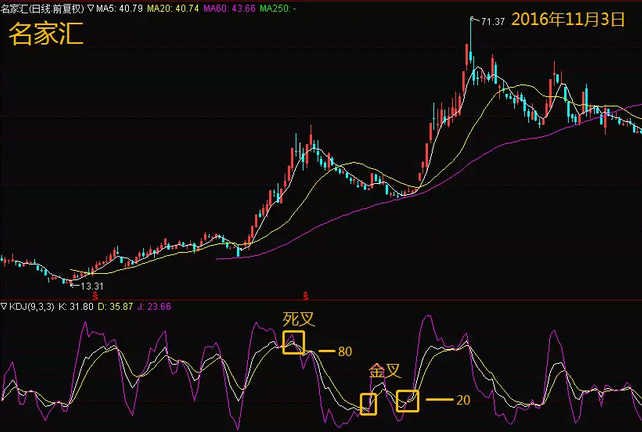Select the MA20 yellow legend label
This screenshot has height=432, width=642.
coord(173,8)
